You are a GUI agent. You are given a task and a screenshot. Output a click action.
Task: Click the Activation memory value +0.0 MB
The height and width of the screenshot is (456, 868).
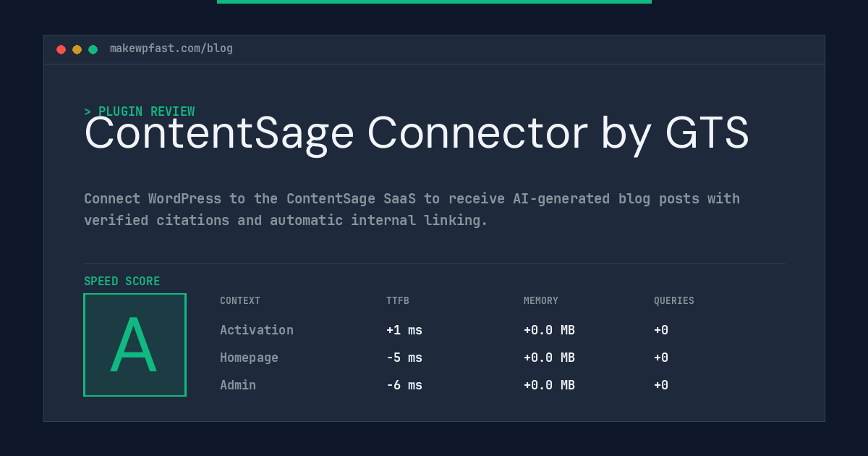click(x=549, y=330)
